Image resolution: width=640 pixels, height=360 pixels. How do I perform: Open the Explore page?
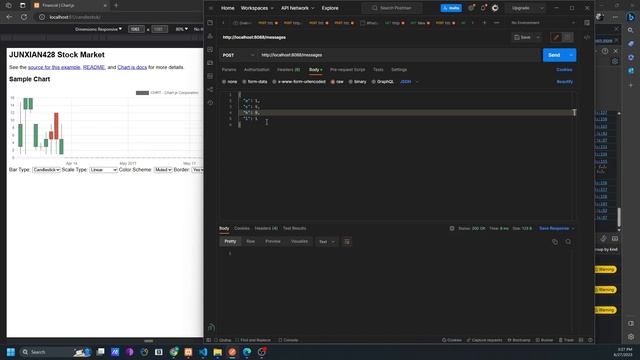click(330, 8)
